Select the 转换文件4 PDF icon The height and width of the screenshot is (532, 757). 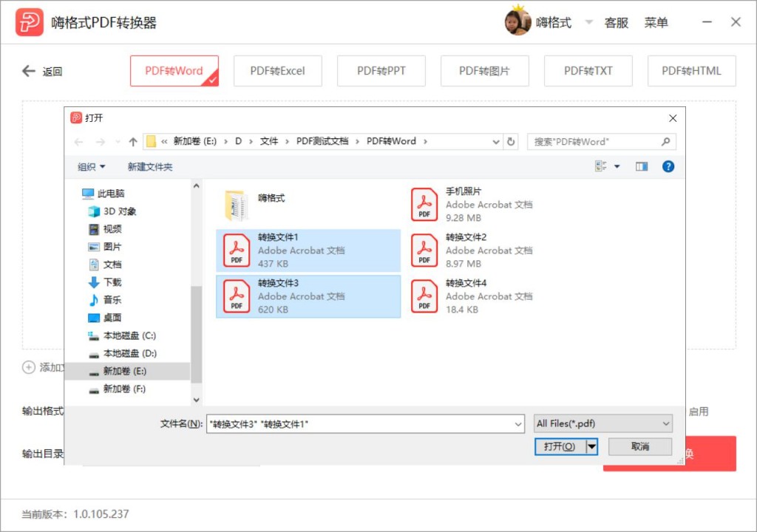pos(424,296)
